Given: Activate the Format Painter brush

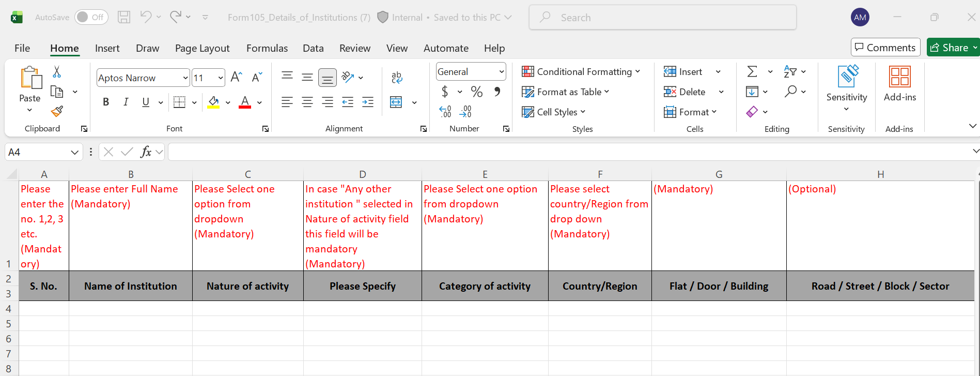Looking at the screenshot, I should [57, 111].
